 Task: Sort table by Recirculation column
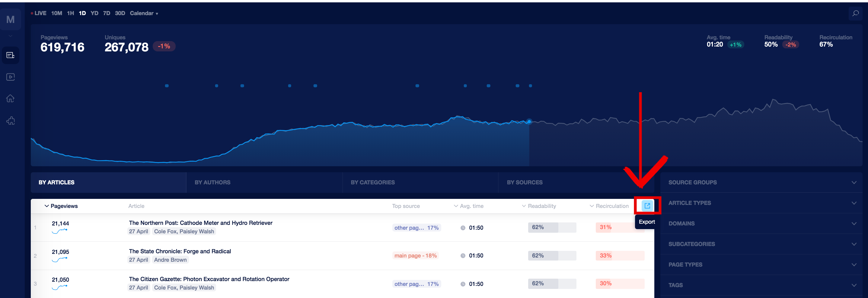[609, 206]
